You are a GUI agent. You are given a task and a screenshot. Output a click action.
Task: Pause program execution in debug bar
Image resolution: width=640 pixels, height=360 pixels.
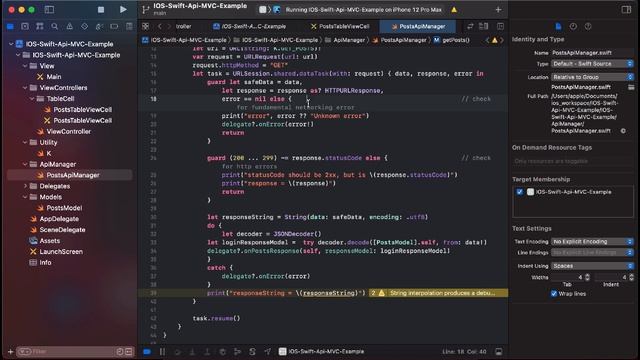(162, 351)
